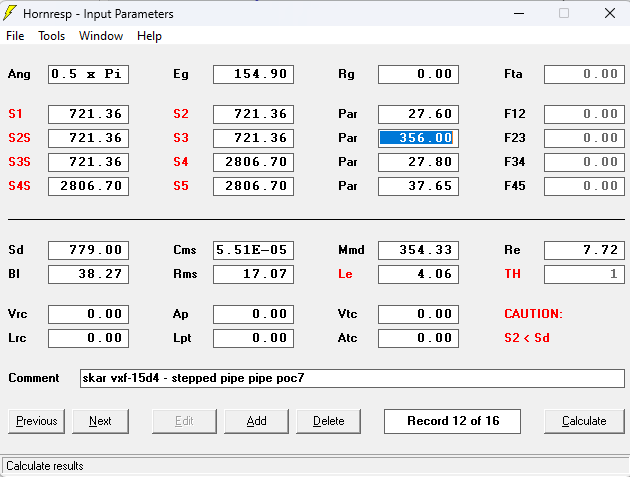This screenshot has width=630, height=477.
Task: Click the F45 field
Action: (584, 186)
